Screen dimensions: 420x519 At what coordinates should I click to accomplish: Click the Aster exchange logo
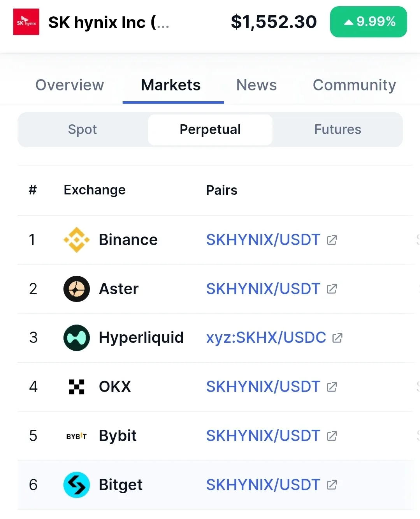tap(77, 289)
